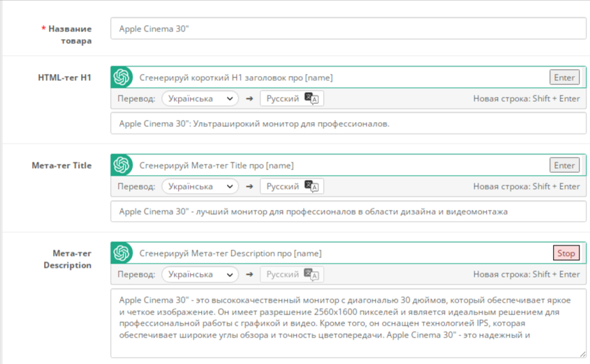Screen dimensions: 590x364
Task: Translate Мета-тег Description to Русский button
Action: [292, 275]
